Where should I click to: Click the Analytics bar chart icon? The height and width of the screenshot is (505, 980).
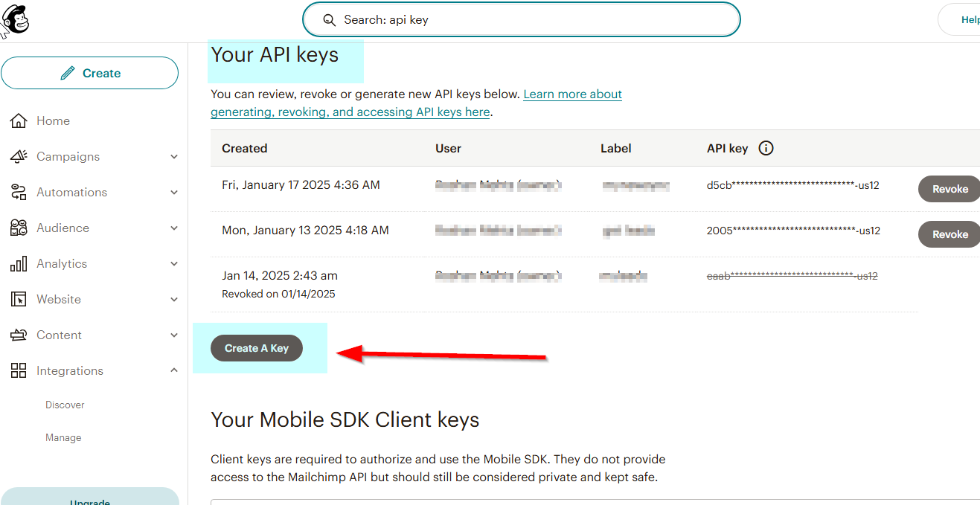(x=19, y=263)
